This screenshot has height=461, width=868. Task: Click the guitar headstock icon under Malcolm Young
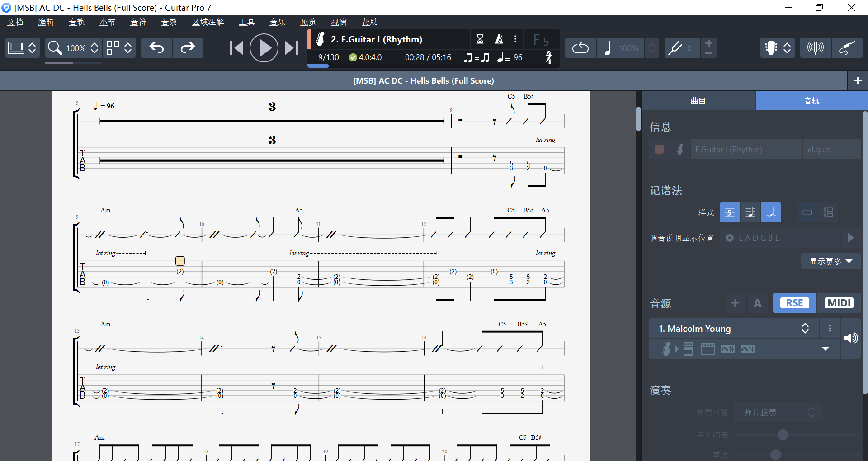click(667, 349)
